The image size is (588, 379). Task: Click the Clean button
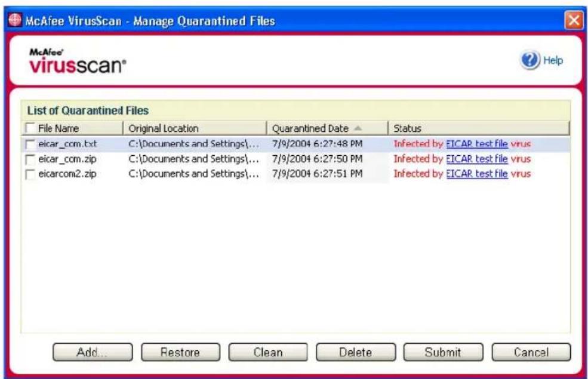point(268,352)
